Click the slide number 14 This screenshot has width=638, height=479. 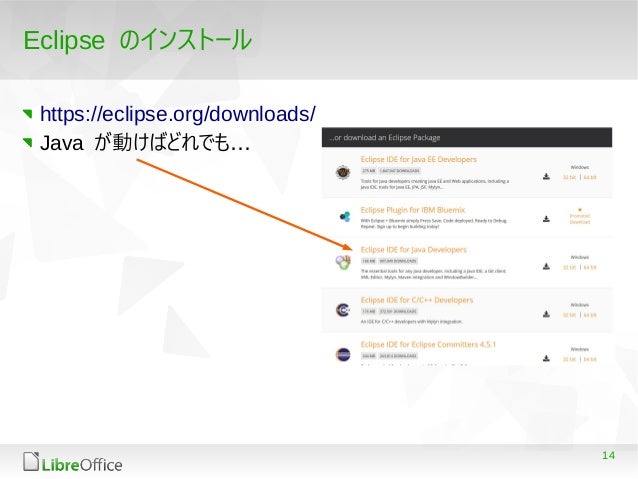pyautogui.click(x=608, y=455)
